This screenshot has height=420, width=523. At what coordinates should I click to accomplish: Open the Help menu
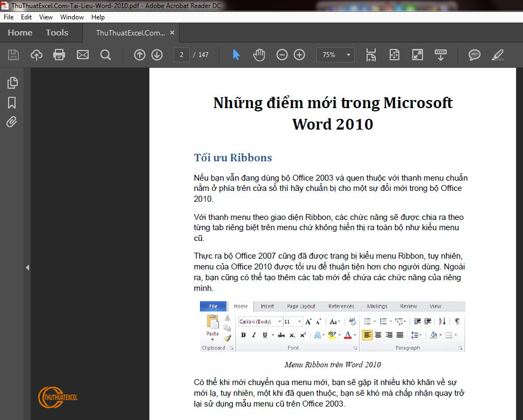pyautogui.click(x=98, y=17)
